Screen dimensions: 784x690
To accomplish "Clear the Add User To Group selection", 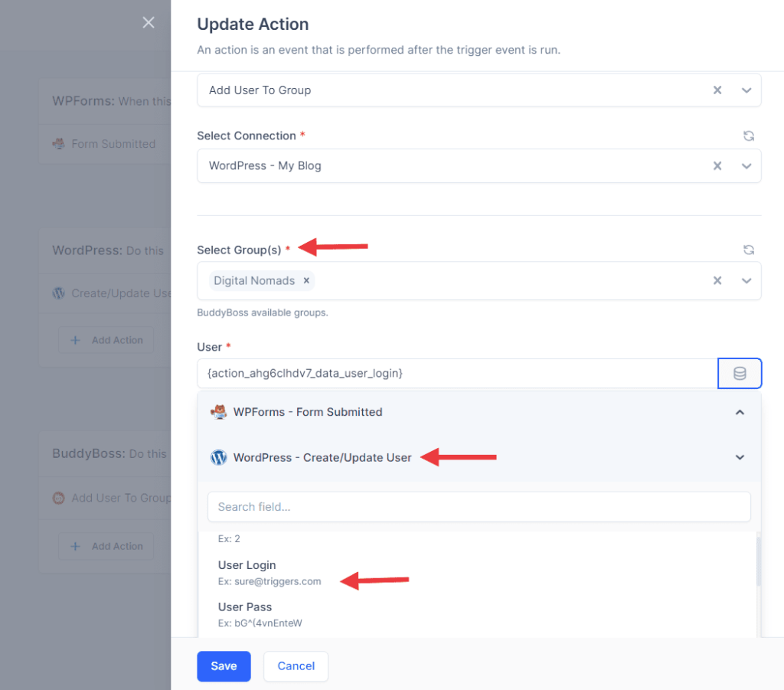I will click(x=717, y=90).
